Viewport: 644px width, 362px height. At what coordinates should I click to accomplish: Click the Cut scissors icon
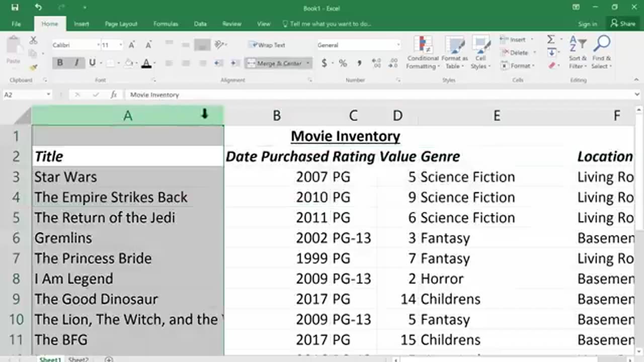[x=33, y=40]
